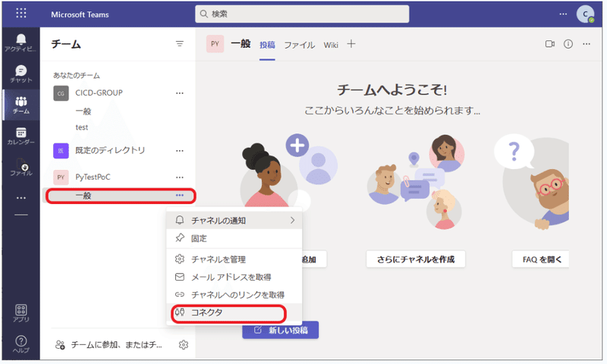Open channel header more options ellipsis

587,44
